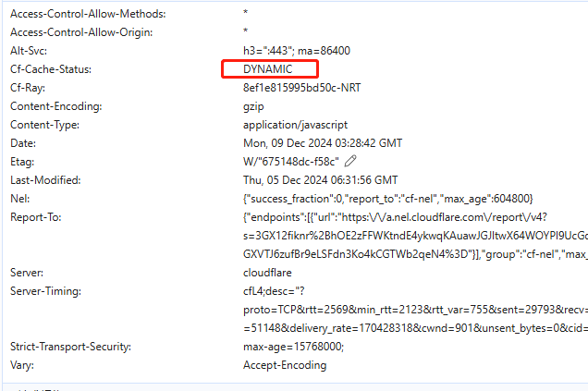Viewport: 588px width, 391px height.
Task: Click the Server-Timing header name
Action: [45, 291]
